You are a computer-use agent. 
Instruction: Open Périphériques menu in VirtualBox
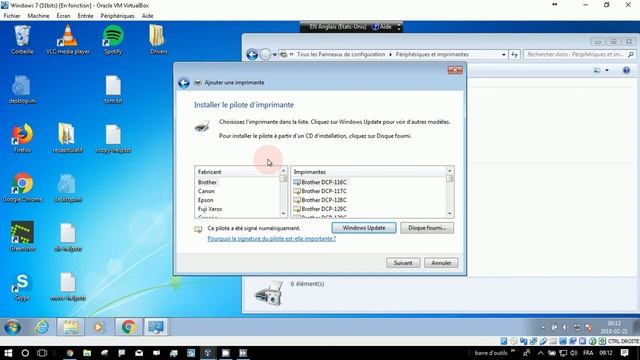[118, 16]
